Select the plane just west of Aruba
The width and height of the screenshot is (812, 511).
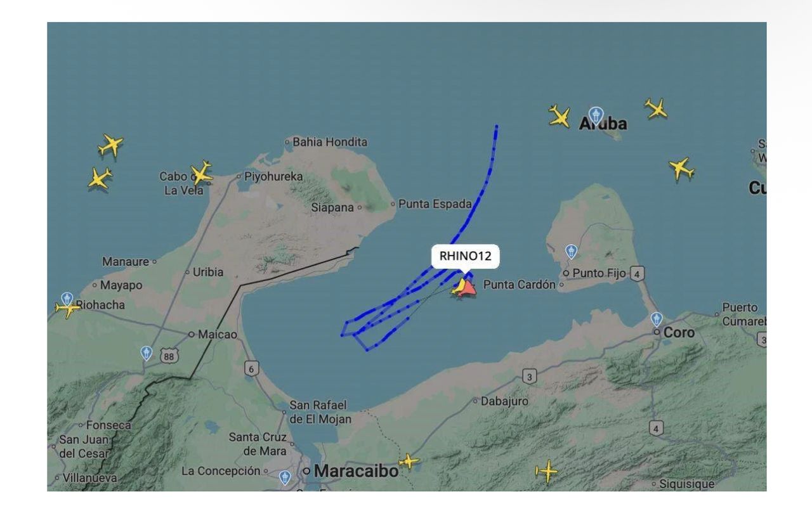(x=559, y=116)
